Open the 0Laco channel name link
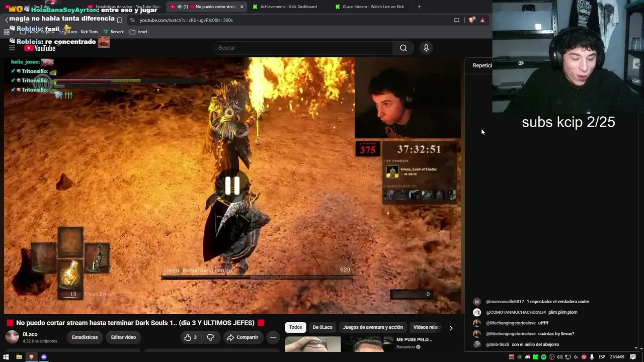Image resolution: width=644 pixels, height=362 pixels. tap(30, 334)
